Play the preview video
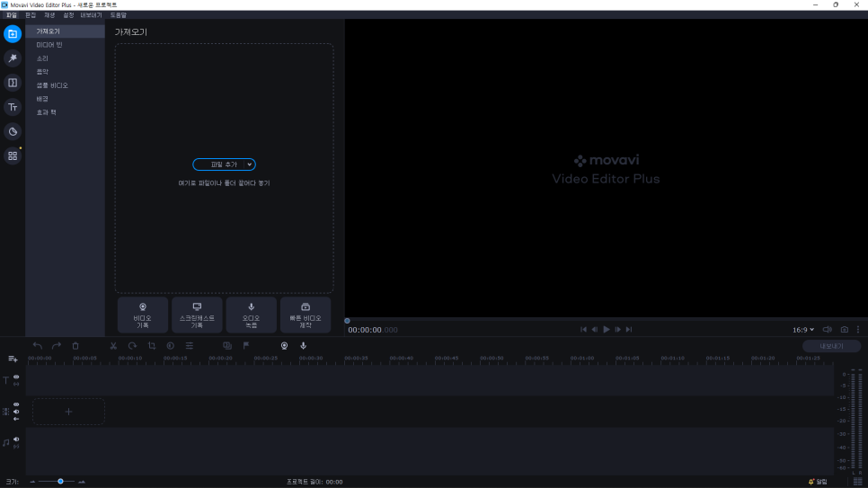This screenshot has width=868, height=488. (x=607, y=330)
